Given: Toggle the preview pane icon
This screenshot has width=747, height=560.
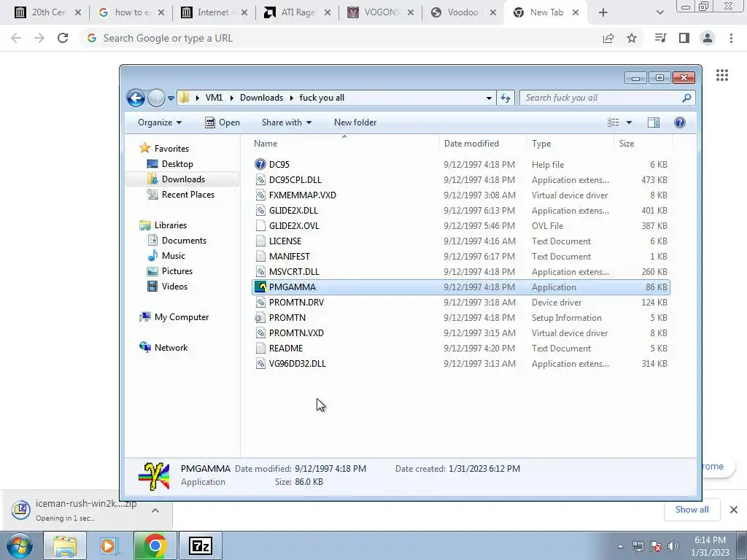Looking at the screenshot, I should tap(654, 122).
